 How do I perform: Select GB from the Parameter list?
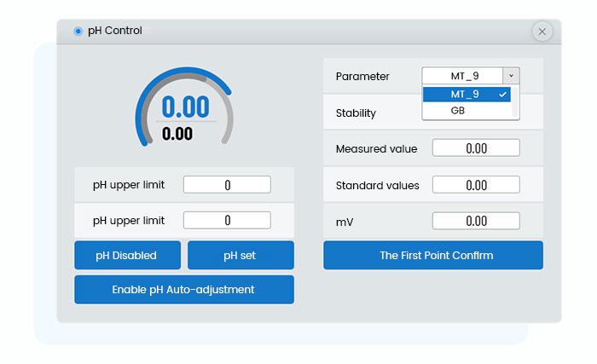(x=458, y=111)
